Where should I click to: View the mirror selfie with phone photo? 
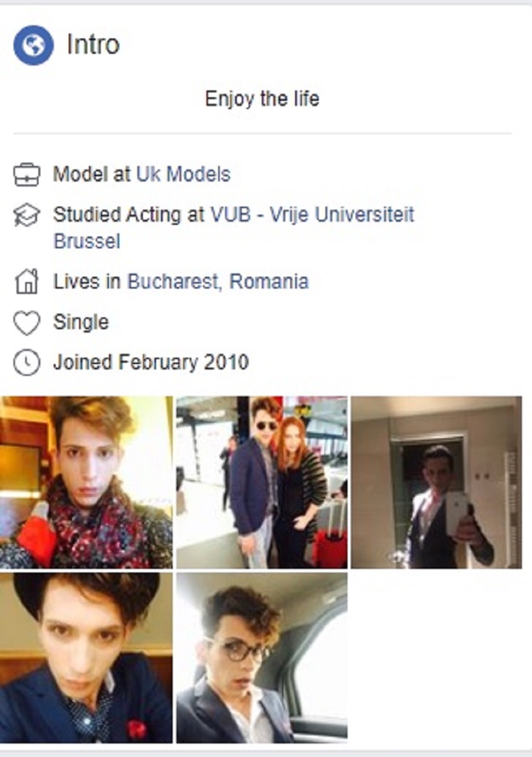[436, 482]
